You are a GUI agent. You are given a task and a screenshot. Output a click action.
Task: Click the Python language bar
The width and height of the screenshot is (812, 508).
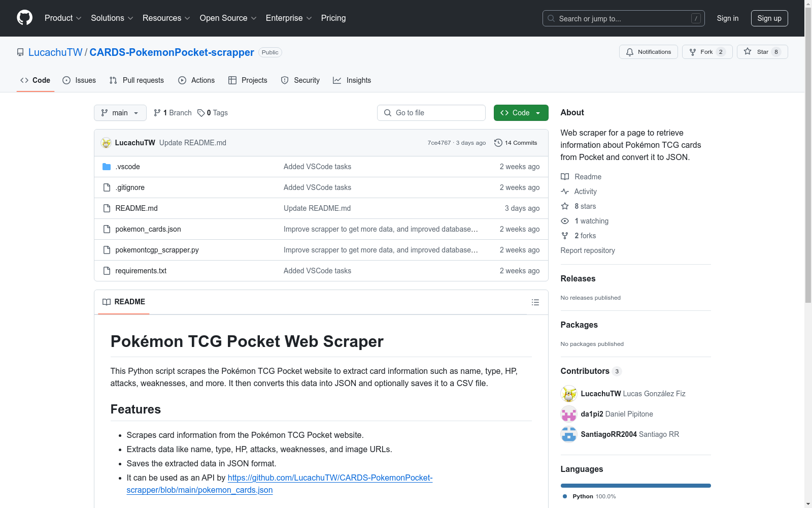pos(636,486)
